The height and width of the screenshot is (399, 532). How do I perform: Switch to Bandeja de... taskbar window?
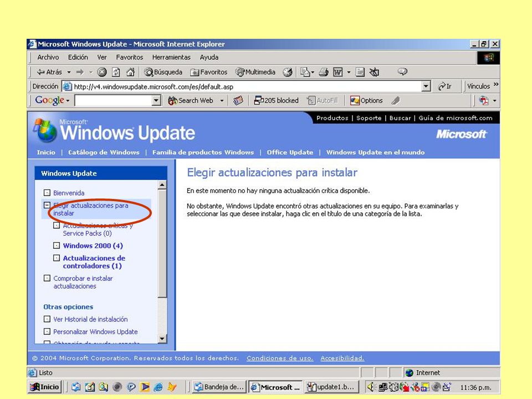tap(219, 387)
